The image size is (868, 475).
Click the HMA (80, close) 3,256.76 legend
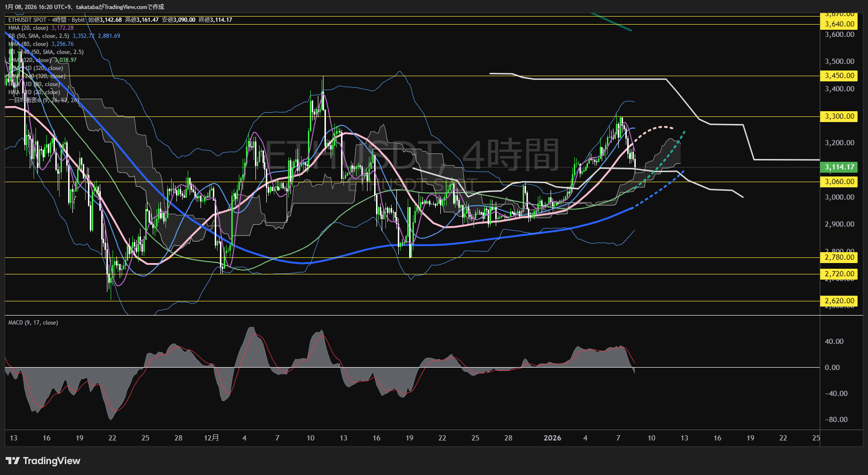coord(41,44)
